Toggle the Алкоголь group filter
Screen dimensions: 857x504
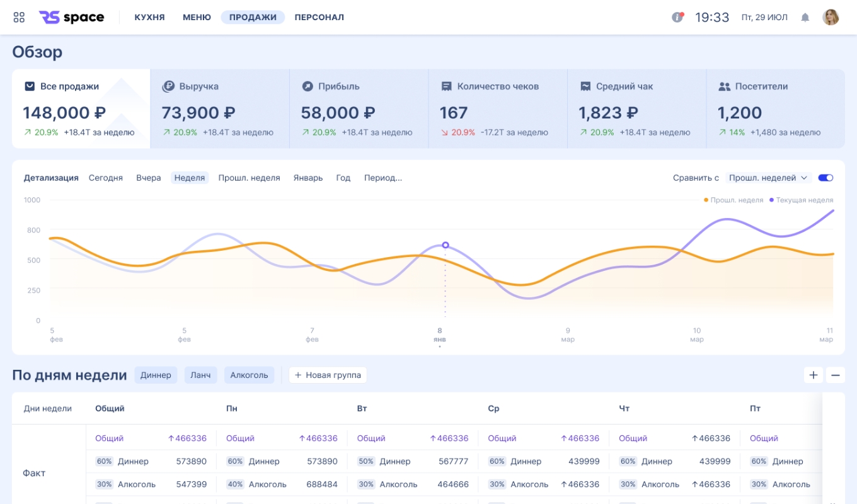pos(249,375)
